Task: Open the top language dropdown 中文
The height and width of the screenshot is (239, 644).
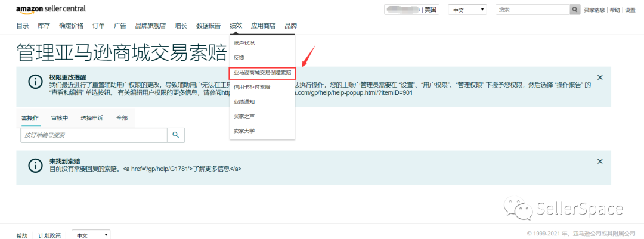Action: (x=467, y=10)
